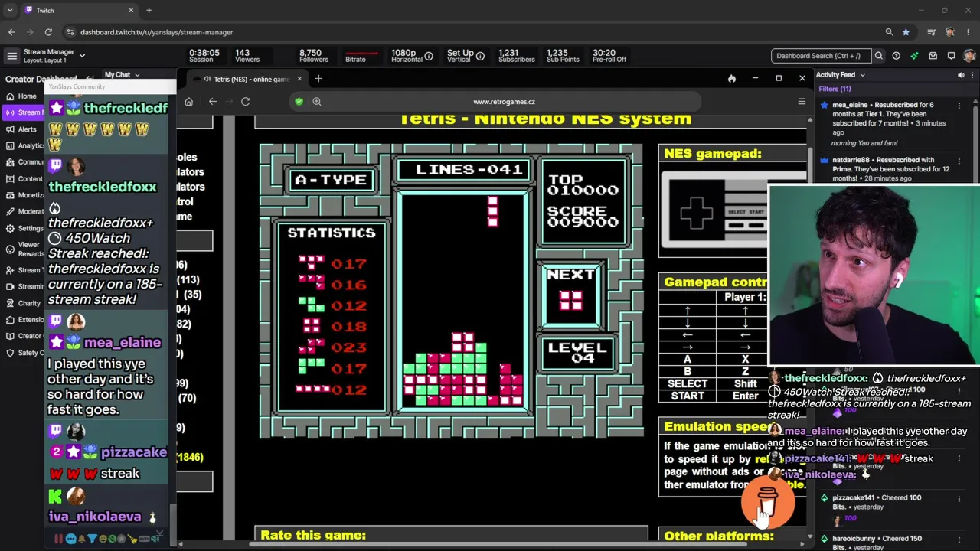Open a new tab in the Tetris browser window
The image size is (980, 551).
coord(318,79)
